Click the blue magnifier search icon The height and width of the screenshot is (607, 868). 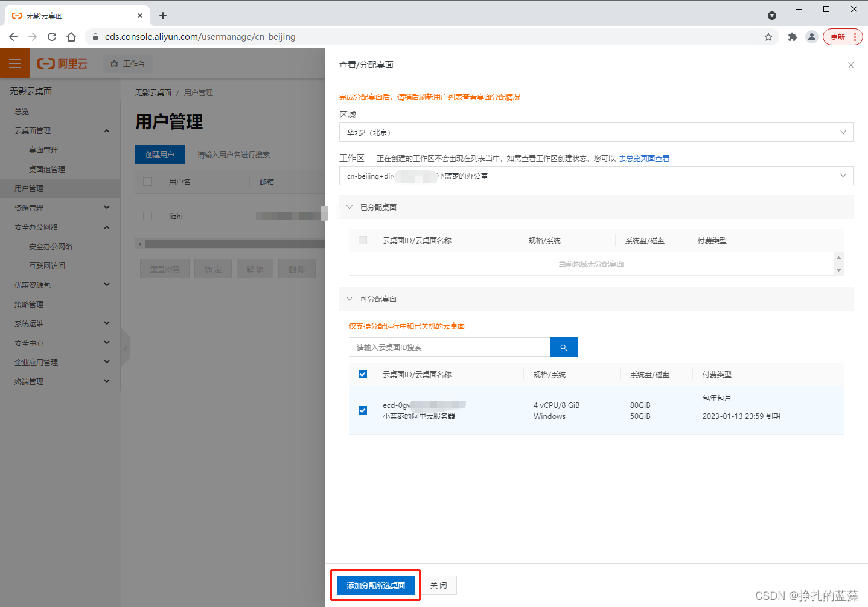coord(563,347)
